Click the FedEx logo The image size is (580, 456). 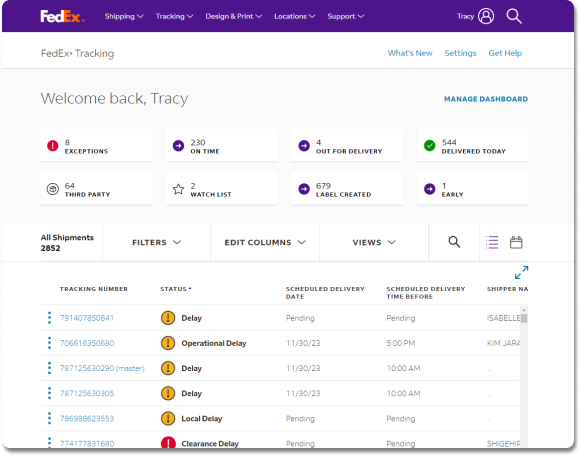[62, 16]
